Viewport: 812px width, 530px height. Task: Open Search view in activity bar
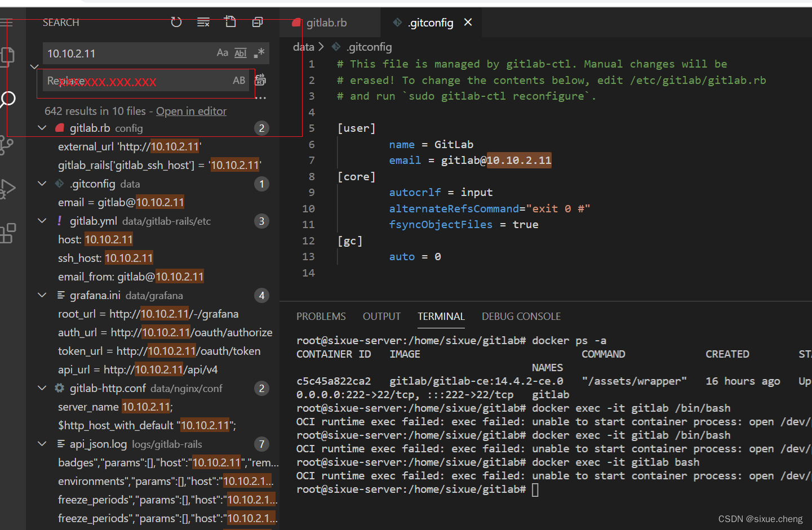8,100
